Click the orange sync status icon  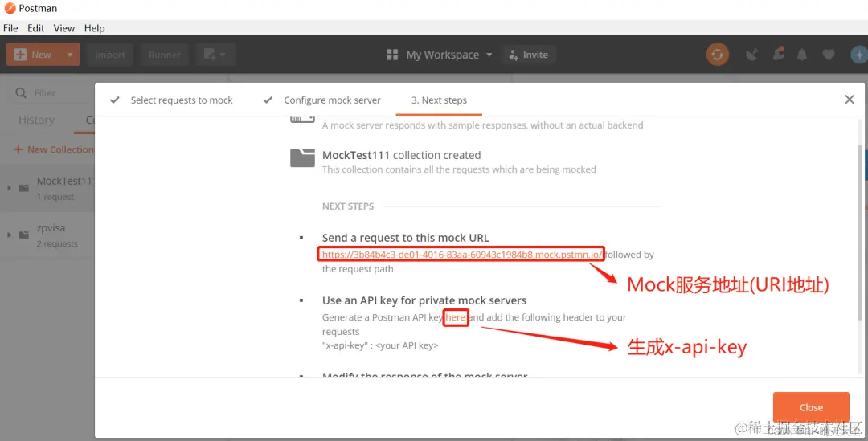point(718,55)
